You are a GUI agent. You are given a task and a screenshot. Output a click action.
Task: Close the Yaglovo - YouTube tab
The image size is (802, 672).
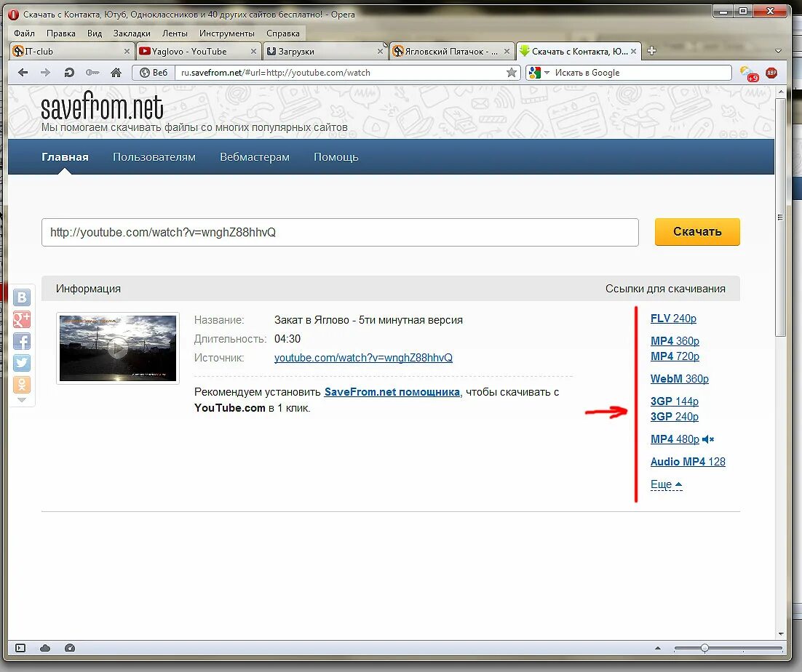click(x=253, y=51)
